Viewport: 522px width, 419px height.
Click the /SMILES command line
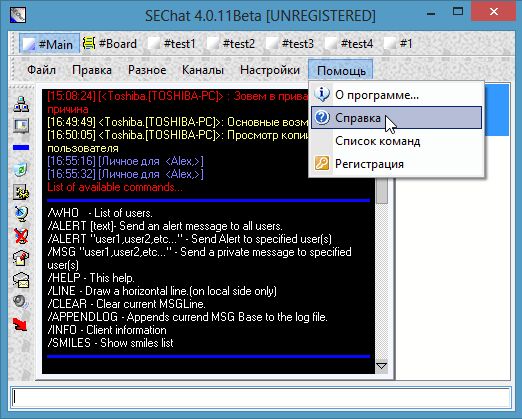pyautogui.click(x=110, y=343)
